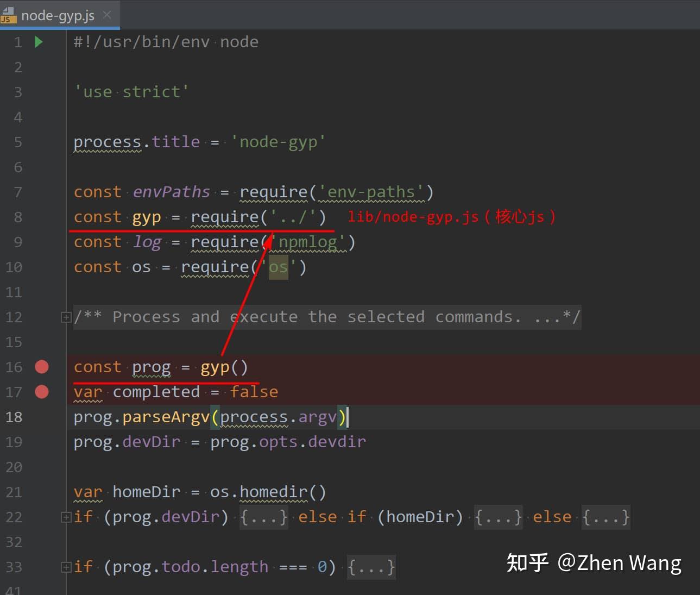Place cursor inside the 'use strict' string
This screenshot has height=595, width=700.
click(132, 91)
